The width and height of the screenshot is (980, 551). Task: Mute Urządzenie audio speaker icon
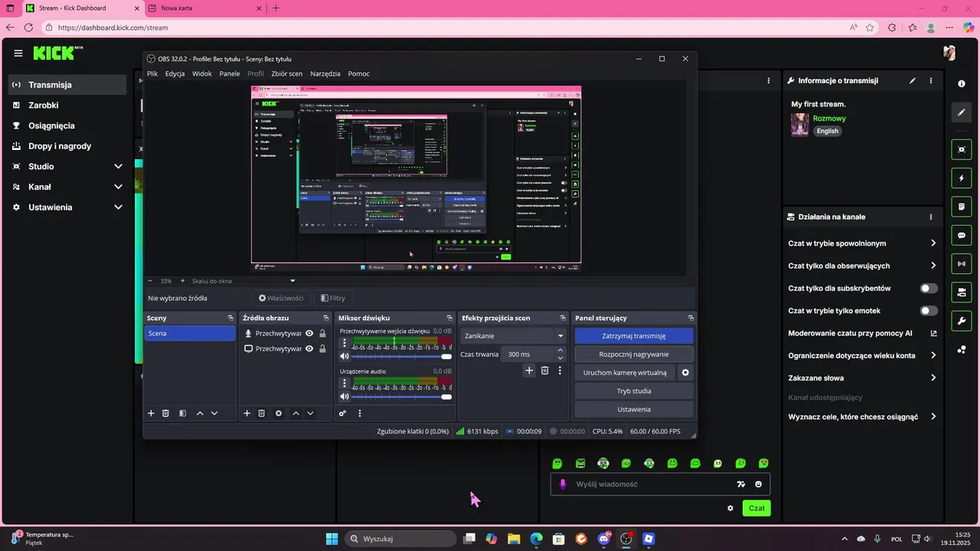[345, 396]
